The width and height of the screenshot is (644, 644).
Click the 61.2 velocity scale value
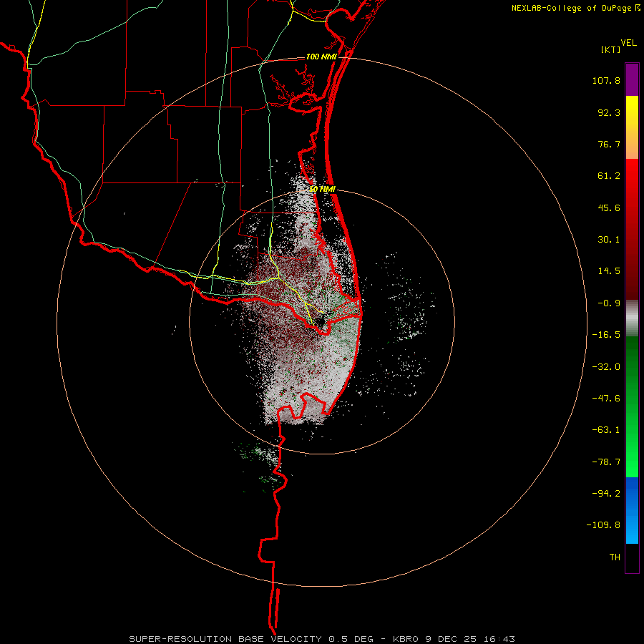[x=609, y=176]
